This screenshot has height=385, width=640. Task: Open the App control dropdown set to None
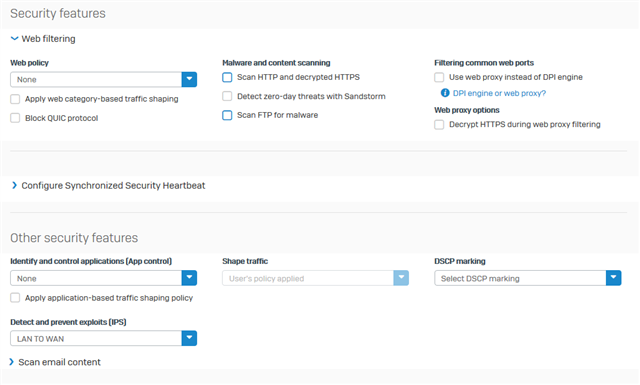click(x=103, y=278)
